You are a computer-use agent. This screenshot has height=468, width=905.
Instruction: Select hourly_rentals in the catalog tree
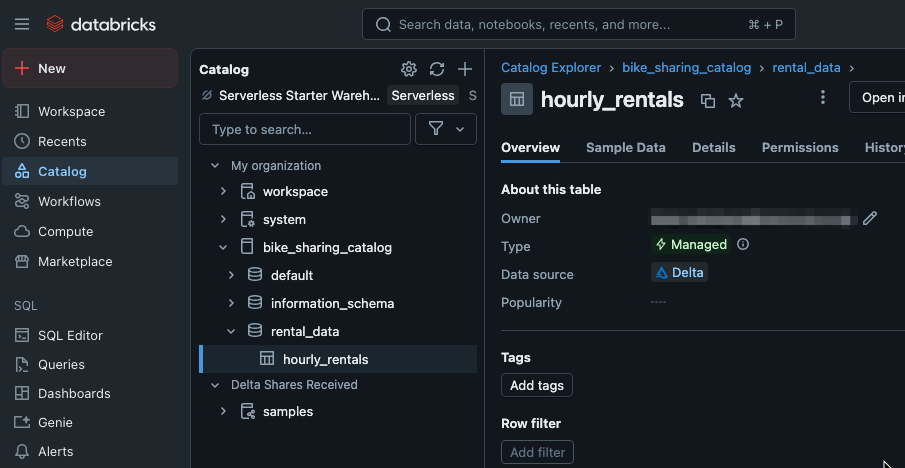[x=339, y=359]
